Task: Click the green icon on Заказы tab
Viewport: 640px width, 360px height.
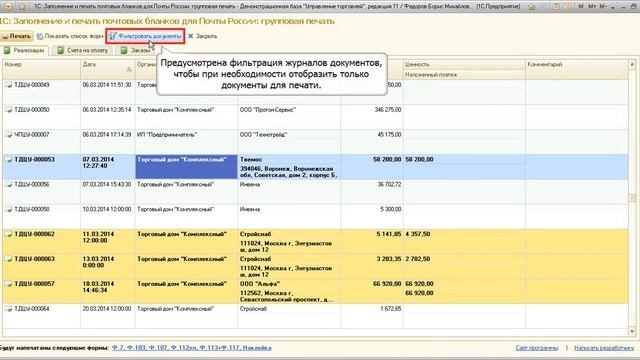Action: point(124,51)
